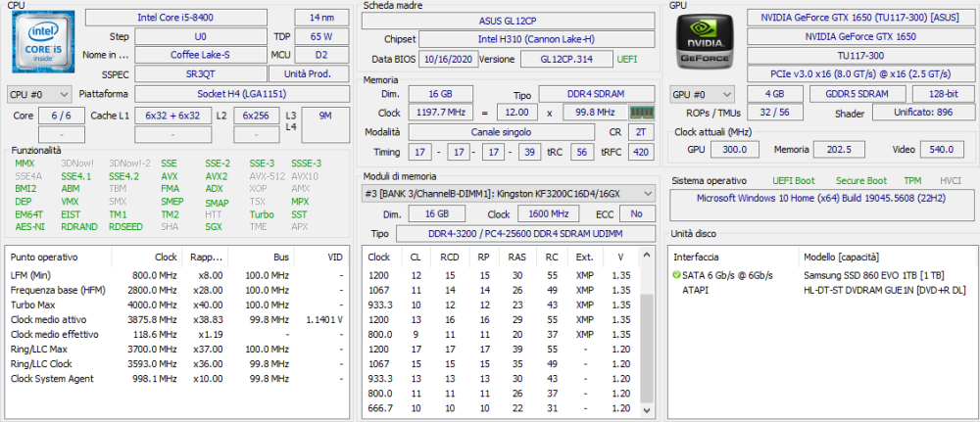This screenshot has width=980, height=422.
Task: Click the 128-bit bus width field
Action: coord(943,94)
